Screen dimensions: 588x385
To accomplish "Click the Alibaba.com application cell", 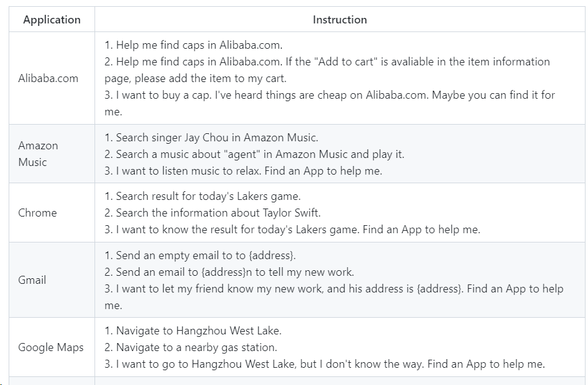I will tap(48, 78).
